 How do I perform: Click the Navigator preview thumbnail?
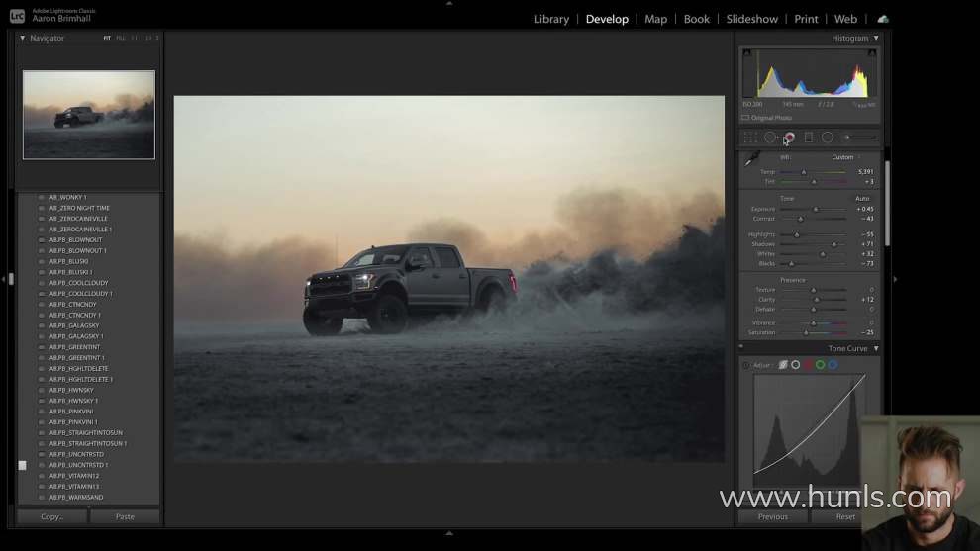click(89, 115)
